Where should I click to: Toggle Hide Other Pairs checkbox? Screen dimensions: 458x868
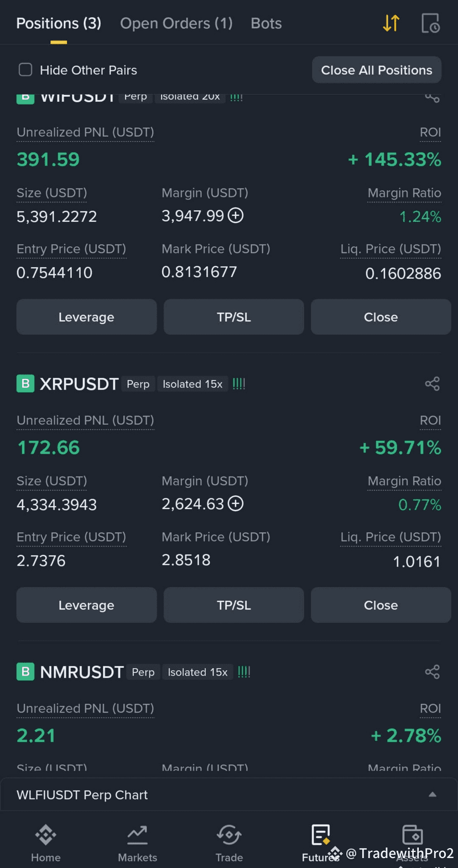25,70
